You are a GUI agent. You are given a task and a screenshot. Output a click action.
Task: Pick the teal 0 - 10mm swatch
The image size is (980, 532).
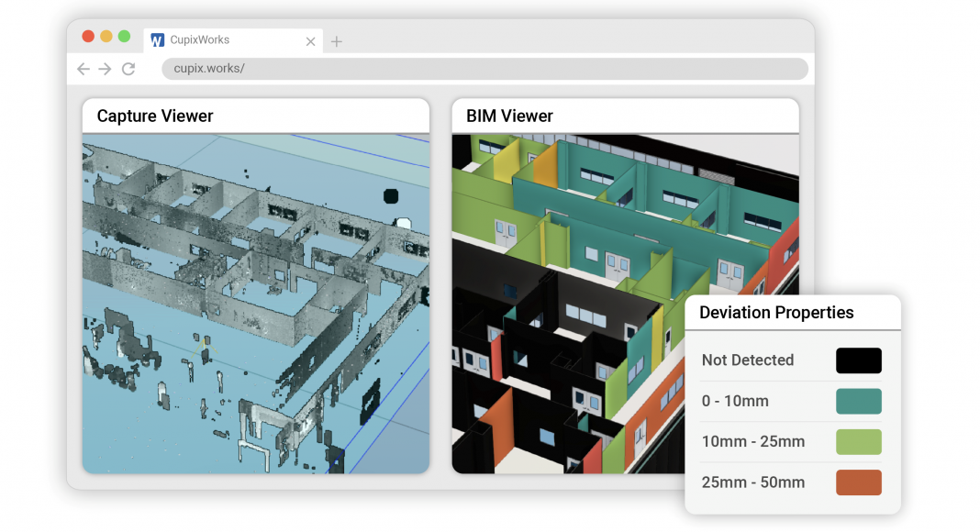pos(858,401)
